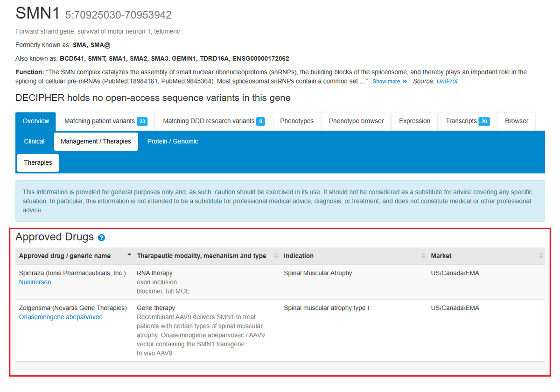Click the Therapies pill button
The height and width of the screenshot is (392, 560).
click(38, 163)
